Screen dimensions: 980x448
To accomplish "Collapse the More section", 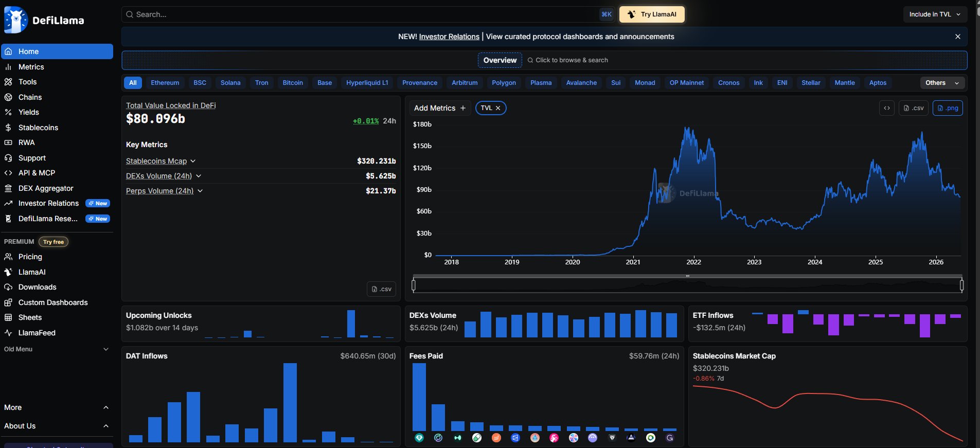I will tap(57, 407).
